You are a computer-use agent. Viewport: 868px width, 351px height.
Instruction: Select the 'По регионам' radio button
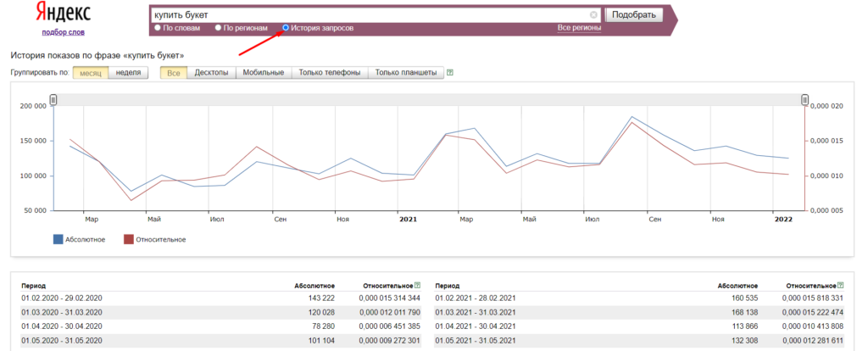(x=218, y=28)
